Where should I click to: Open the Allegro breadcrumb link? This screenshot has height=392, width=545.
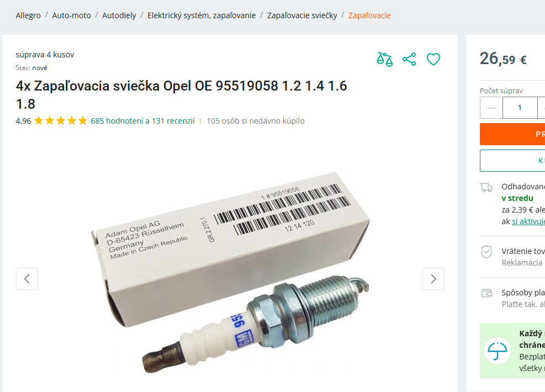pyautogui.click(x=28, y=15)
